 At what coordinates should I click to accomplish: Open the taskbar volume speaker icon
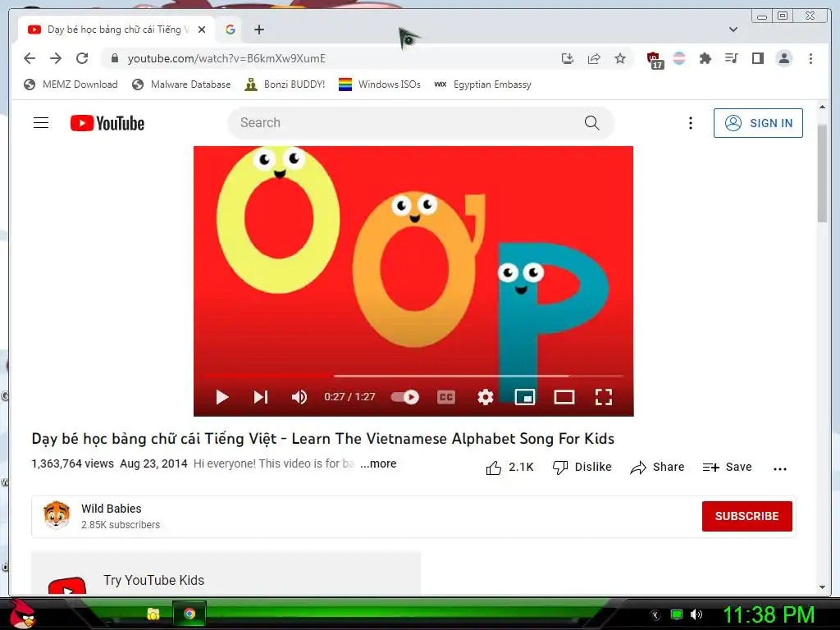[696, 614]
